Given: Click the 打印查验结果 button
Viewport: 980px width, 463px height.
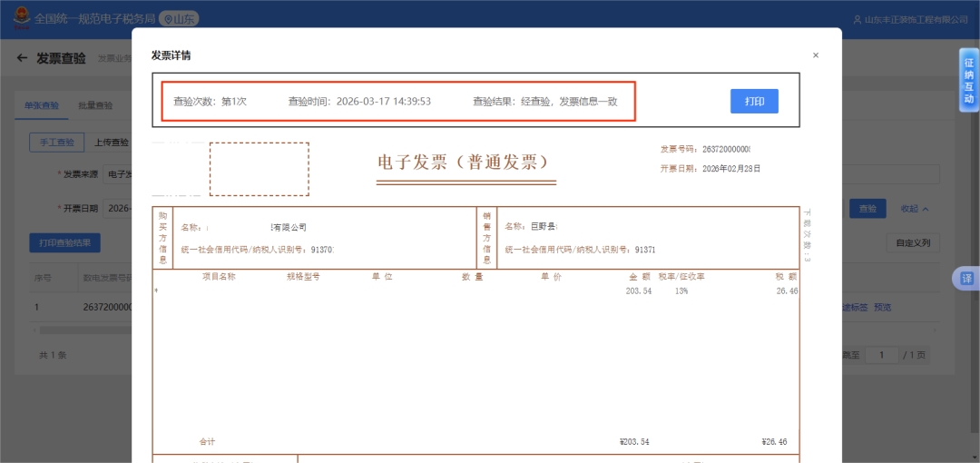Looking at the screenshot, I should [x=65, y=242].
